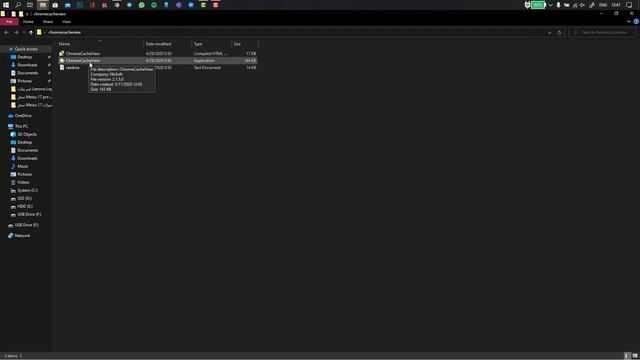
Task: Open Spotify from the taskbar
Action: coord(154,5)
